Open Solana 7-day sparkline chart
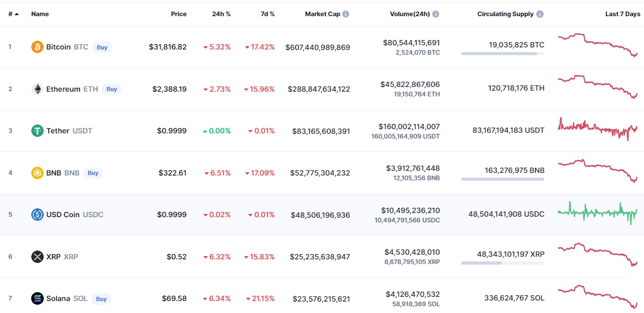This screenshot has height=313, width=644. point(598,296)
